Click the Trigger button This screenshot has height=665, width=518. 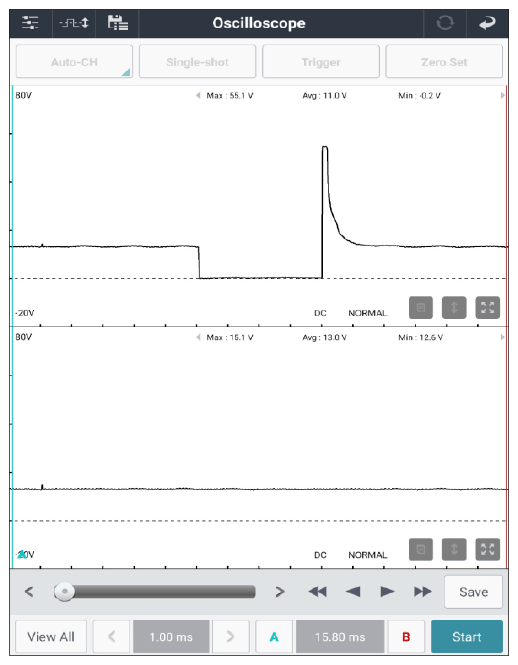coord(321,62)
